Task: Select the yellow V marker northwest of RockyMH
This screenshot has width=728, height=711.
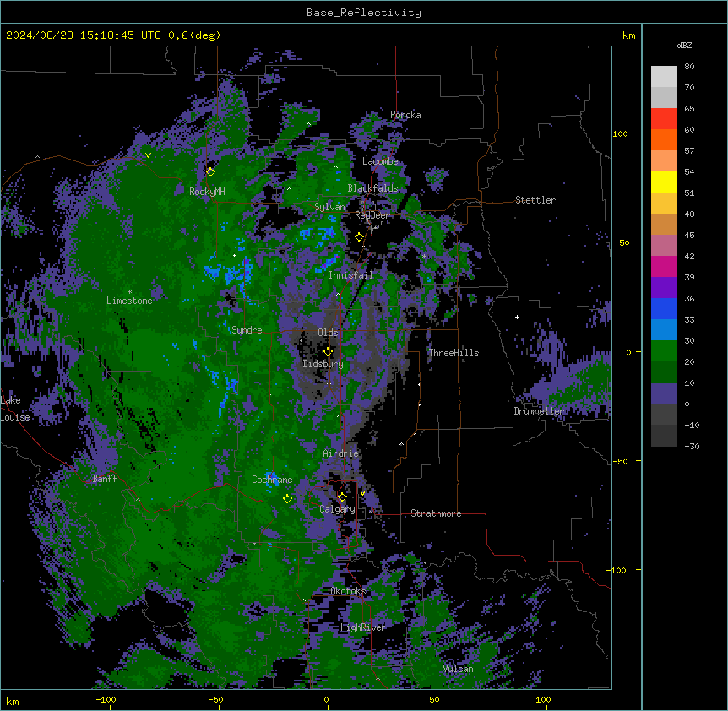Action: pos(148,155)
